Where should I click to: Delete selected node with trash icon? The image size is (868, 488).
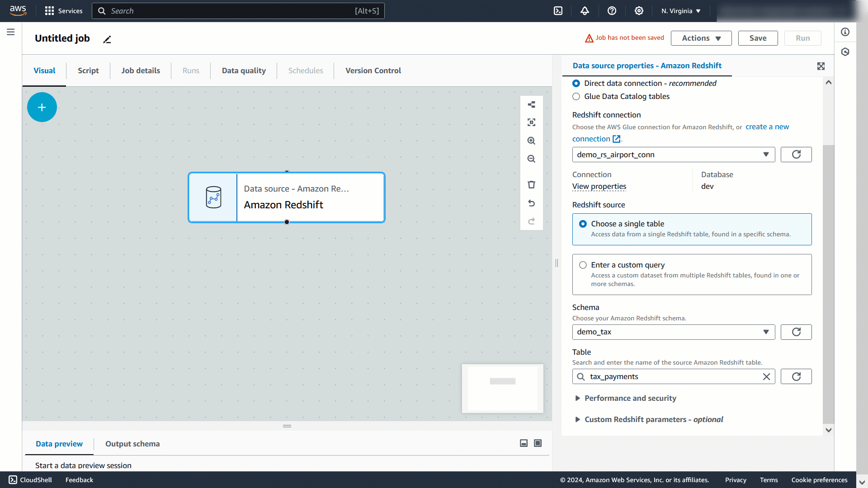[531, 185]
